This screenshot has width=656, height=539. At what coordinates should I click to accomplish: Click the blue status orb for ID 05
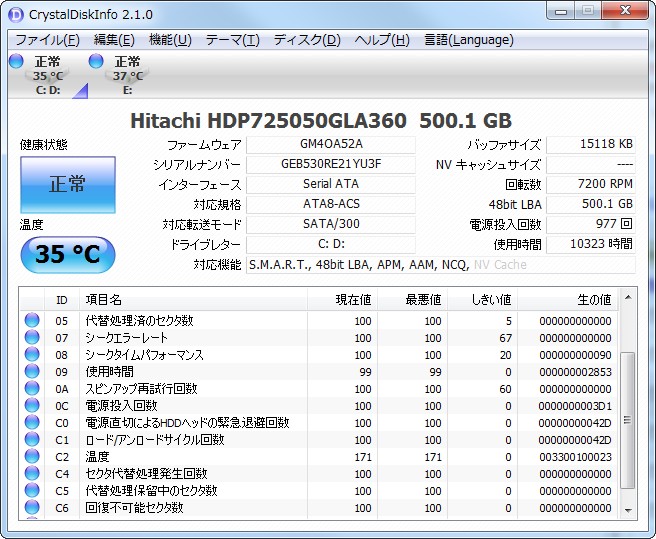[x=32, y=321]
